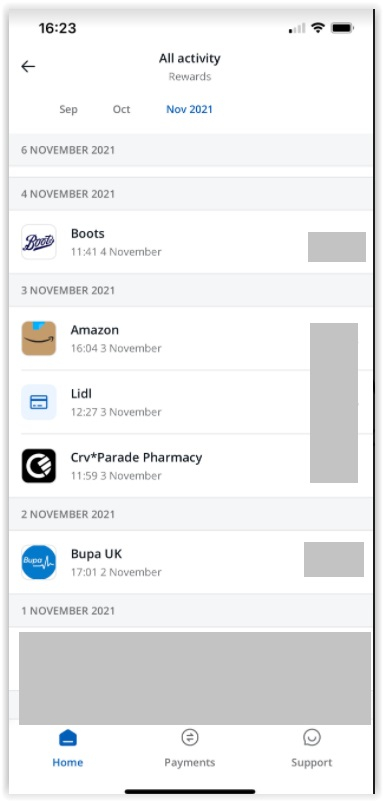Tap the back arrow icon
The height and width of the screenshot is (802, 383).
click(28, 66)
